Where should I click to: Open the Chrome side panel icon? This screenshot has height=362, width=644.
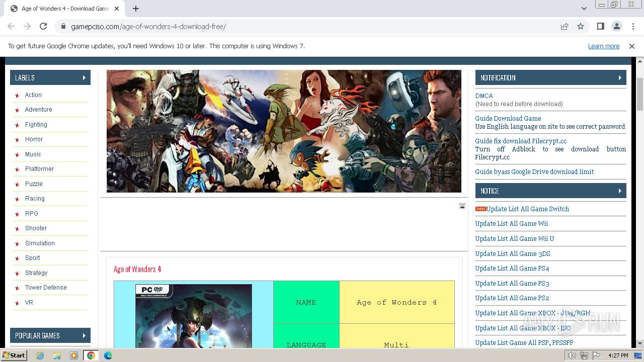point(600,26)
